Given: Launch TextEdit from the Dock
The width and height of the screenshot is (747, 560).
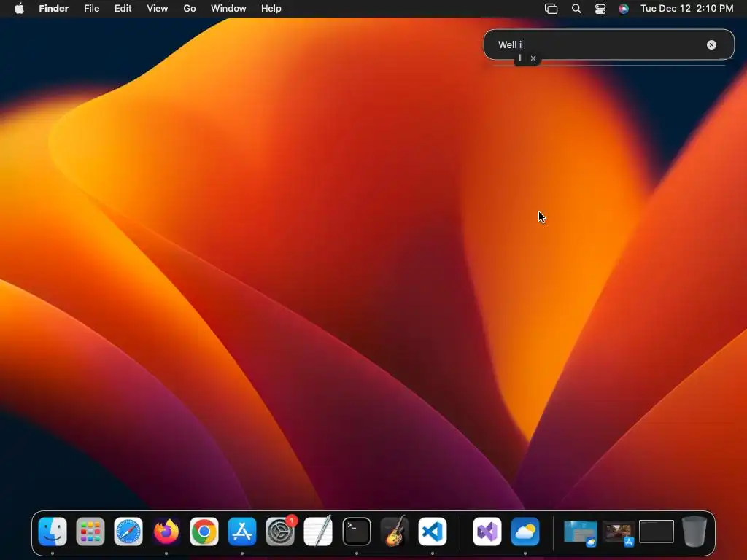Looking at the screenshot, I should (x=318, y=531).
